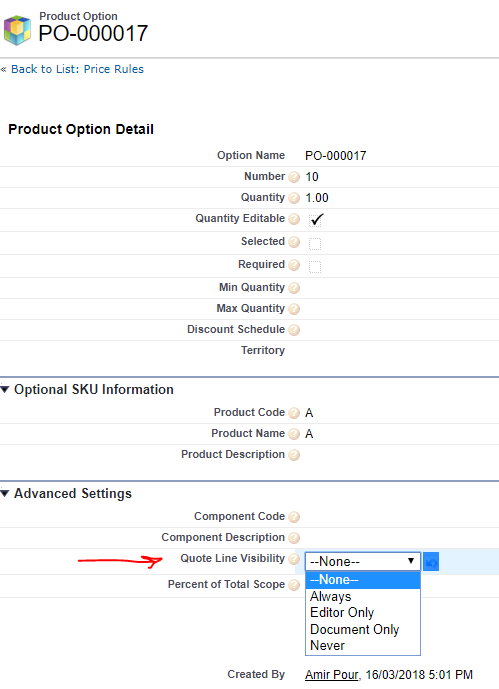Click the Product Option cube icon

pyautogui.click(x=17, y=30)
